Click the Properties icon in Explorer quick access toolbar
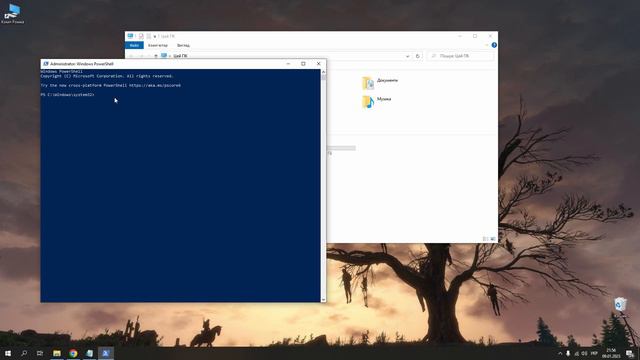The height and width of the screenshot is (360, 640). click(141, 36)
